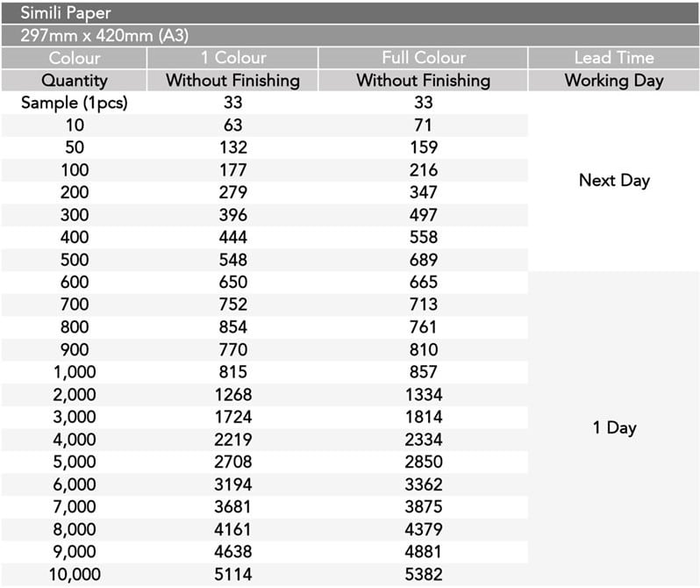Select the 5,000 quantity row label

(x=75, y=463)
